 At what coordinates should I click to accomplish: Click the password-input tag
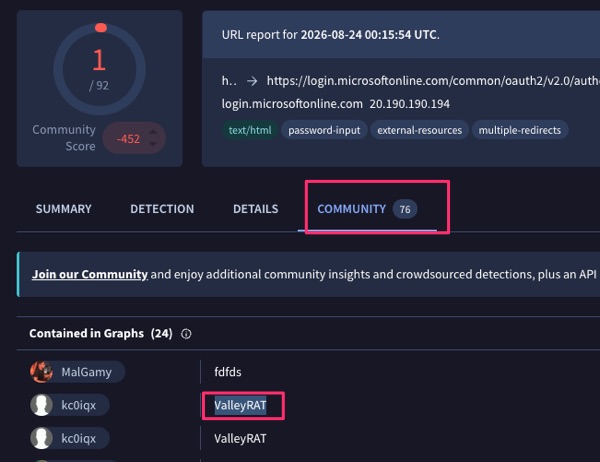tap(324, 130)
